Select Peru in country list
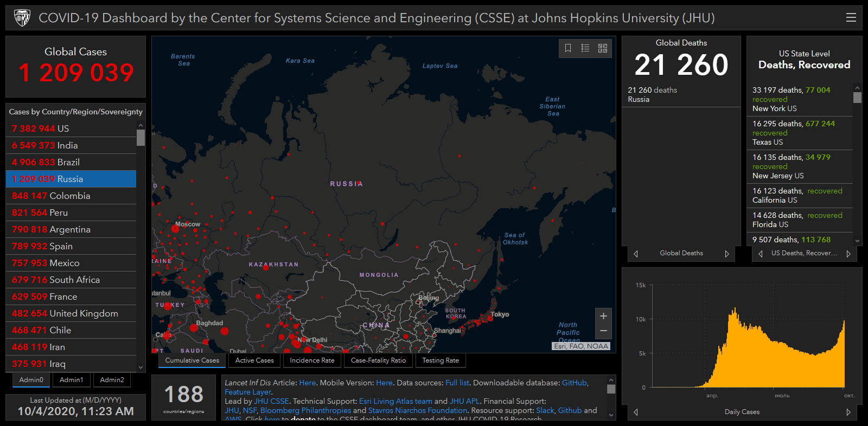Screen dimensions: 868x426 71,212
